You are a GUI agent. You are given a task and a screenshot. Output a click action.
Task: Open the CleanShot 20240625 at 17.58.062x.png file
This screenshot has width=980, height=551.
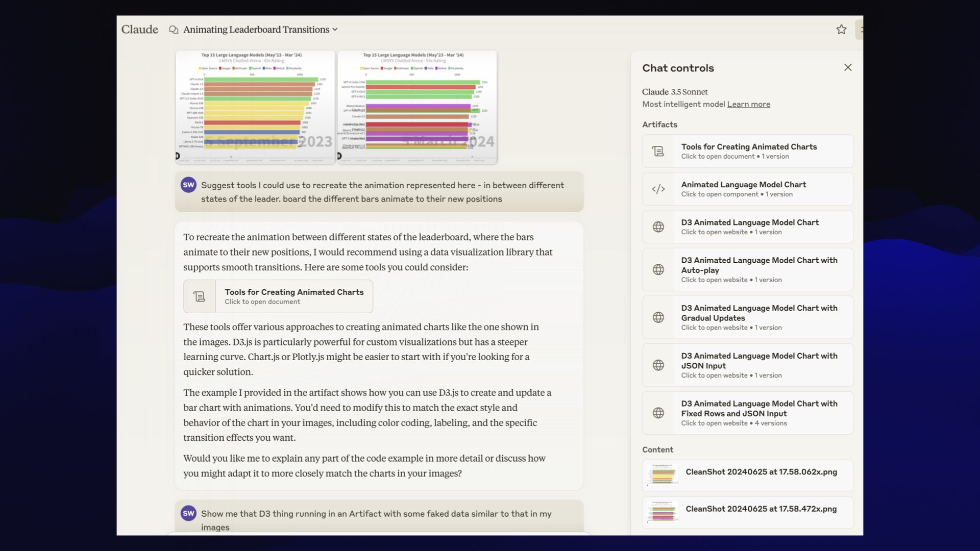[x=748, y=475]
